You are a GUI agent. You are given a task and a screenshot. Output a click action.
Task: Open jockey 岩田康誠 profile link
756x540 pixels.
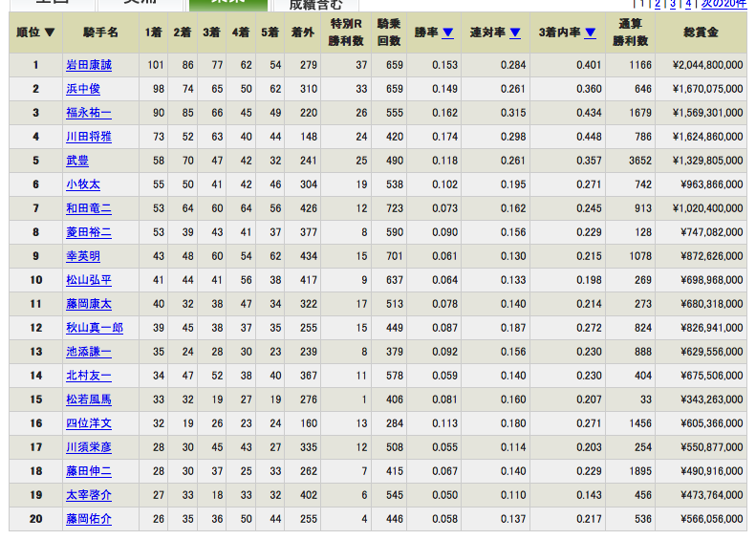[89, 65]
